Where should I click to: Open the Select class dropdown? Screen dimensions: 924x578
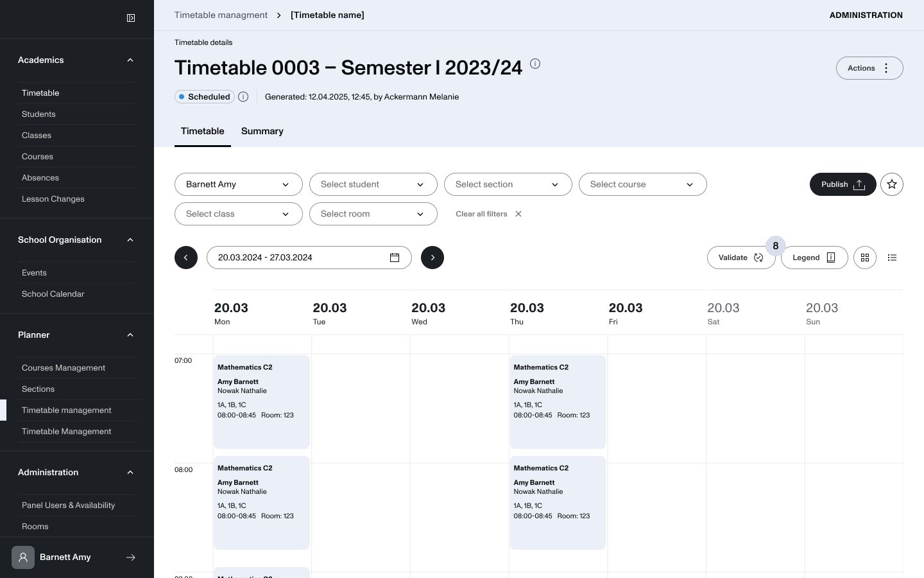click(239, 214)
